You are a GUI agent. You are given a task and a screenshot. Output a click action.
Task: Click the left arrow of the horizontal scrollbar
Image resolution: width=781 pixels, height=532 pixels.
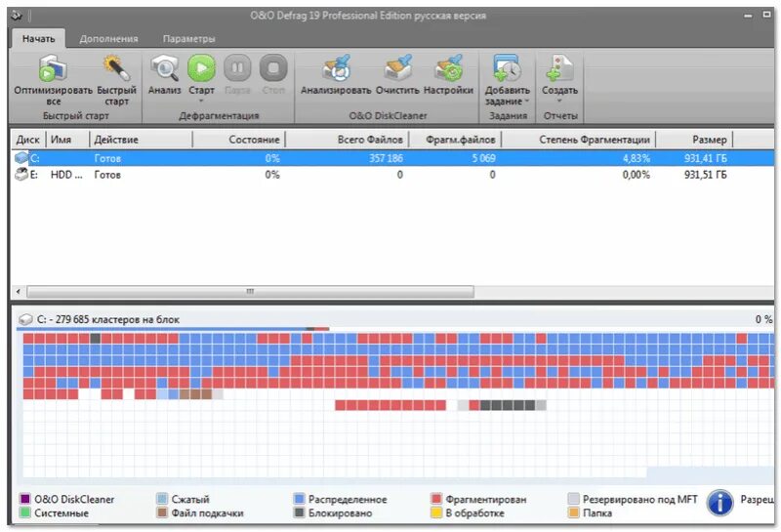pos(19,292)
